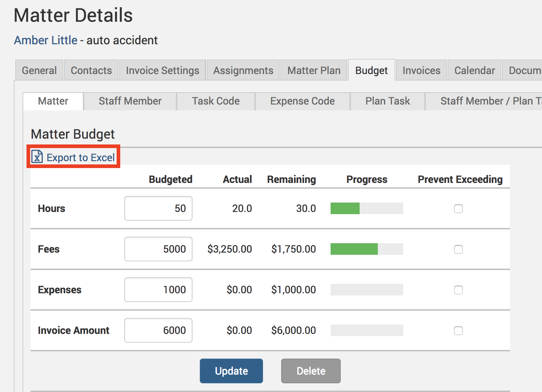Screen dimensions: 542x392
Task: Toggle Prevent Exceeding for Expenses
Action: 458,290
